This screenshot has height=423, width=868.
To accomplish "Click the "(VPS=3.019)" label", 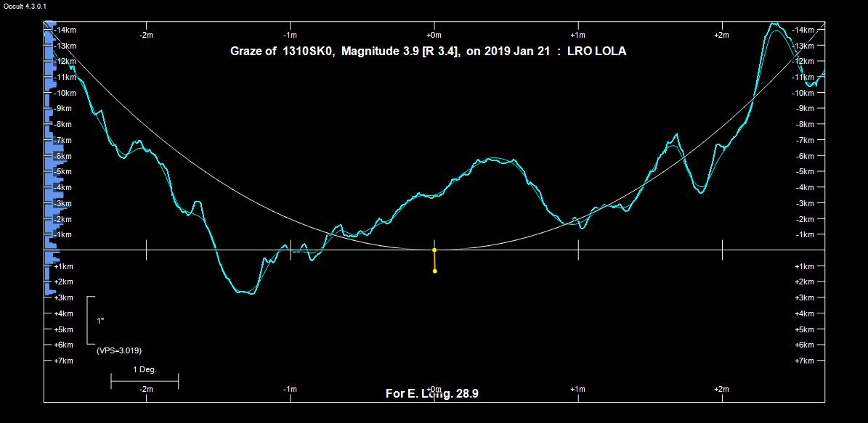I will (x=119, y=350).
